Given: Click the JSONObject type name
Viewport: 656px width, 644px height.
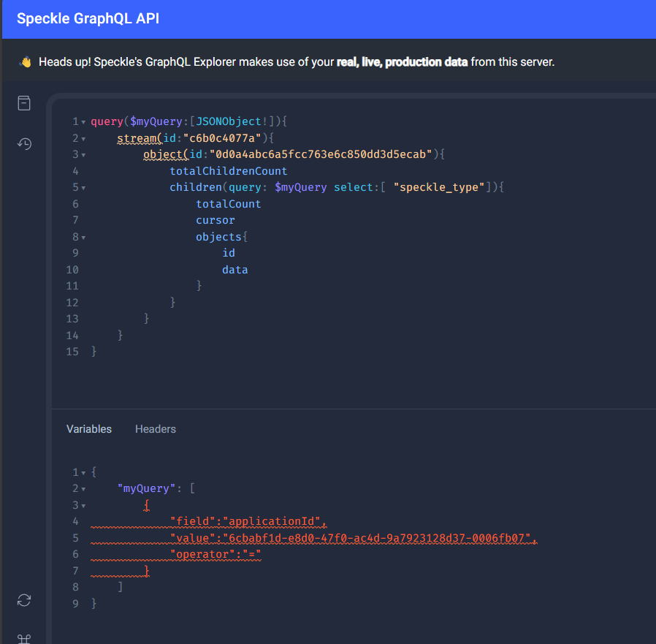Looking at the screenshot, I should [229, 121].
